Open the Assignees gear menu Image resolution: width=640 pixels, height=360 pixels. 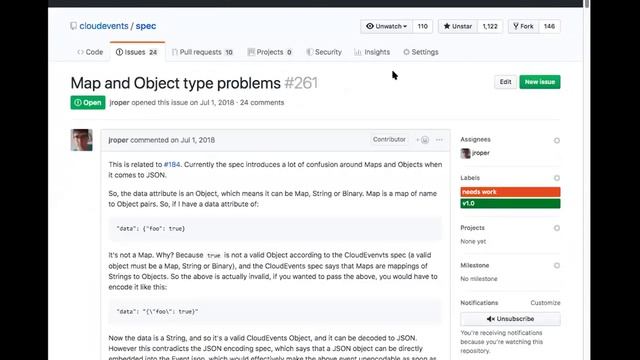tap(557, 140)
